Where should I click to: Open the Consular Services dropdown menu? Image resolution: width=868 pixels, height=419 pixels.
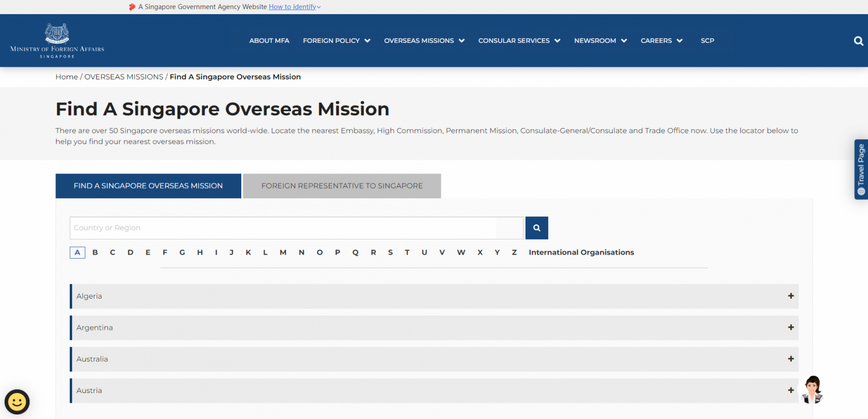coord(519,41)
